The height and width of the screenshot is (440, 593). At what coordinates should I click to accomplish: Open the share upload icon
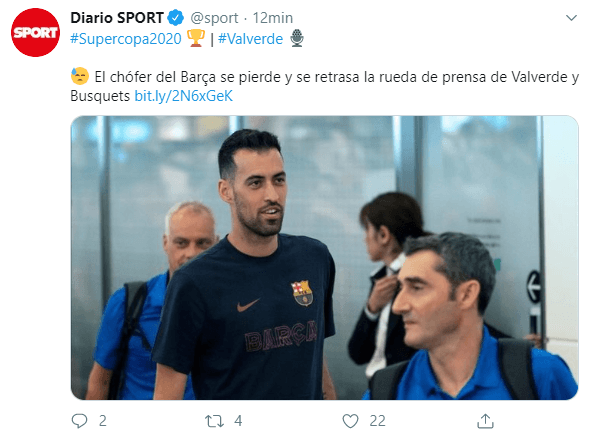point(485,421)
